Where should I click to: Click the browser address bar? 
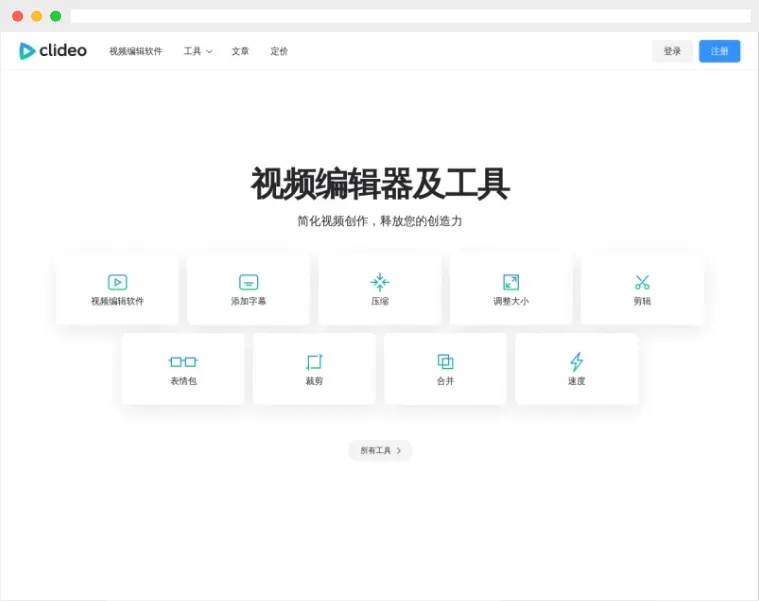click(x=410, y=16)
